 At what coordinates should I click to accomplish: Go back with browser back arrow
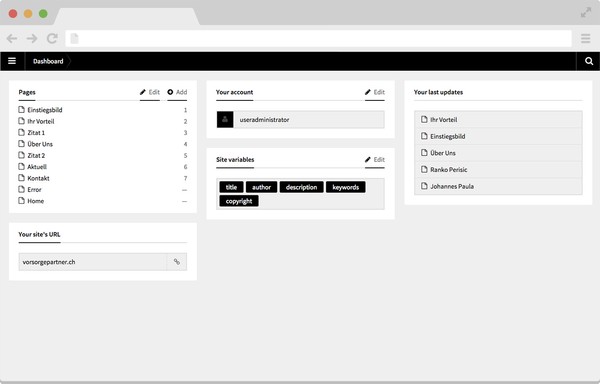pyautogui.click(x=12, y=38)
